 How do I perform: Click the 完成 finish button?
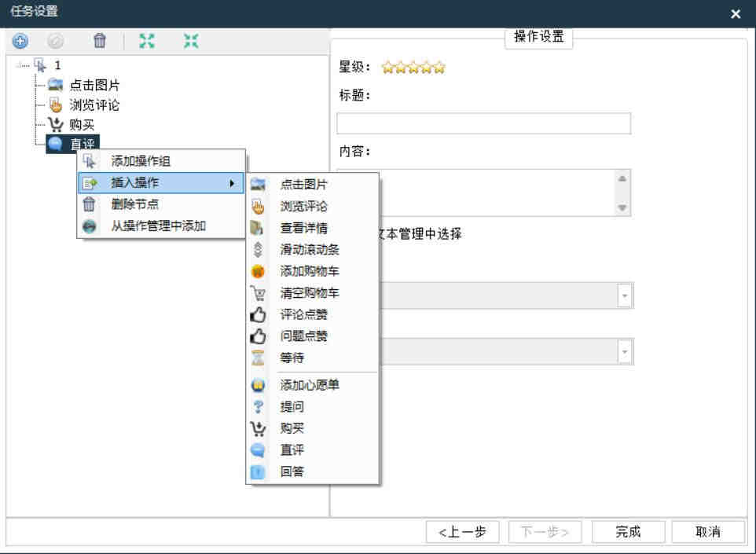(x=628, y=532)
